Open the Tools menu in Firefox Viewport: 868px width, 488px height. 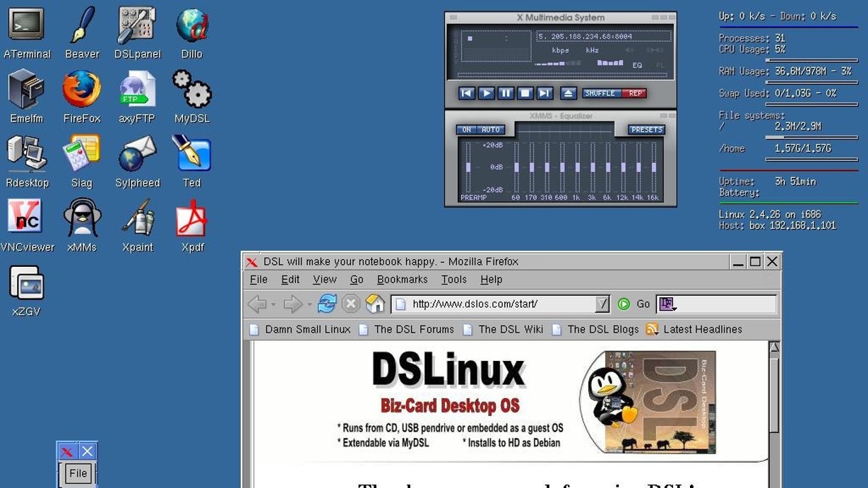(453, 280)
